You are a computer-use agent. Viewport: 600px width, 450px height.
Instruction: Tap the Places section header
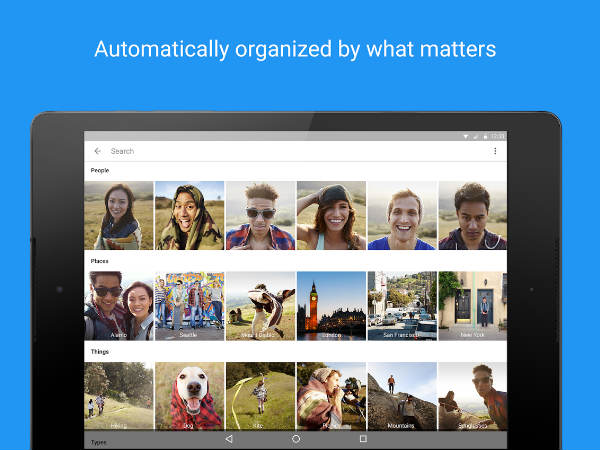(100, 261)
